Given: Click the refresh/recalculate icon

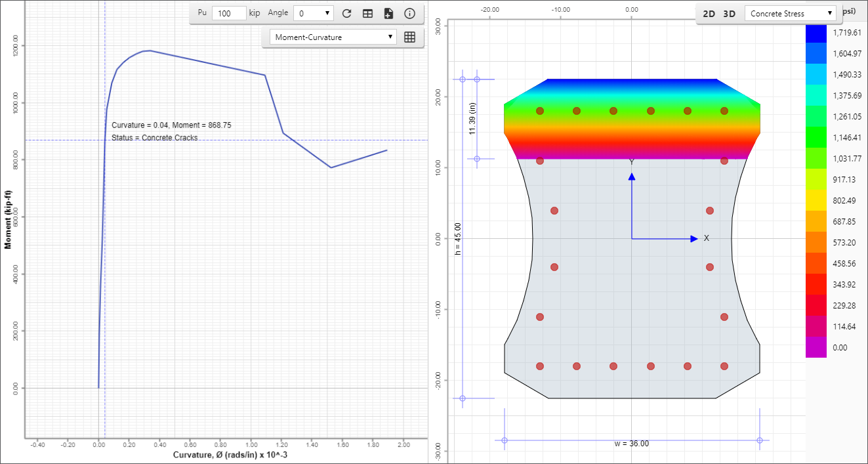Looking at the screenshot, I should (x=347, y=13).
